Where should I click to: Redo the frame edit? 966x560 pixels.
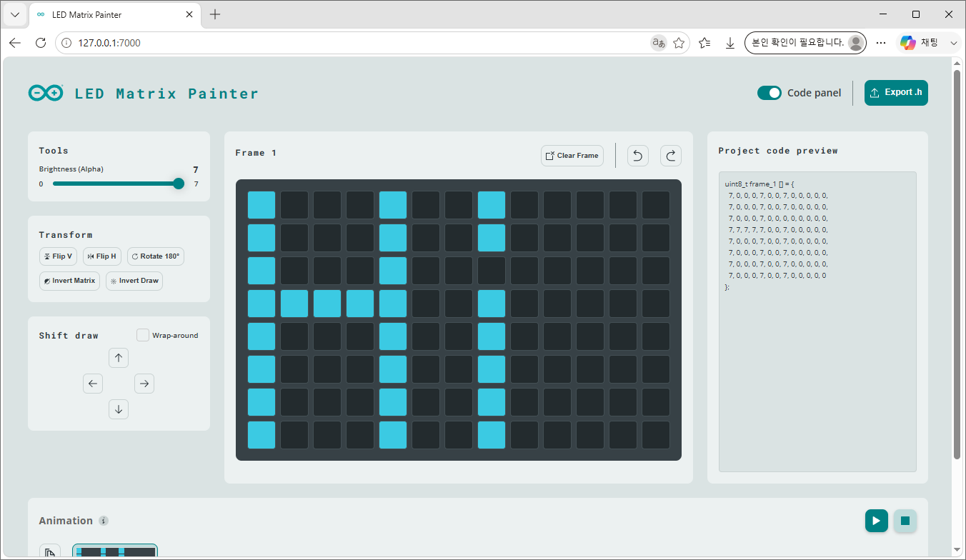[671, 156]
